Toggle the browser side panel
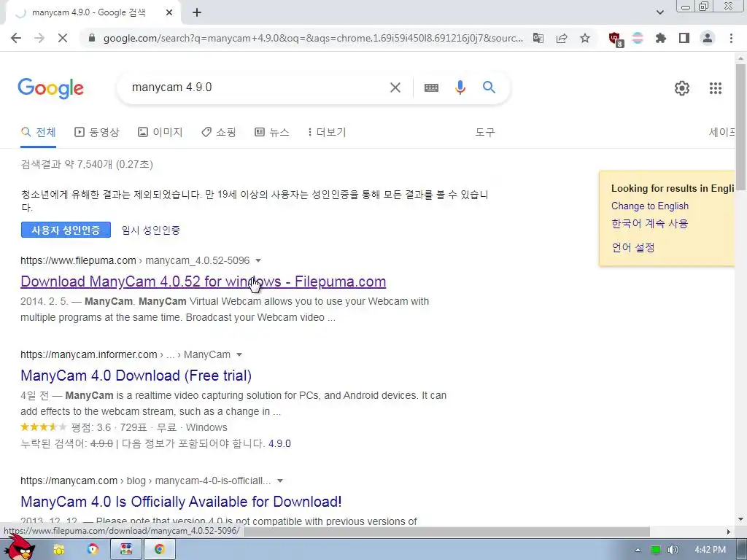The width and height of the screenshot is (747, 560). pyautogui.click(x=684, y=38)
